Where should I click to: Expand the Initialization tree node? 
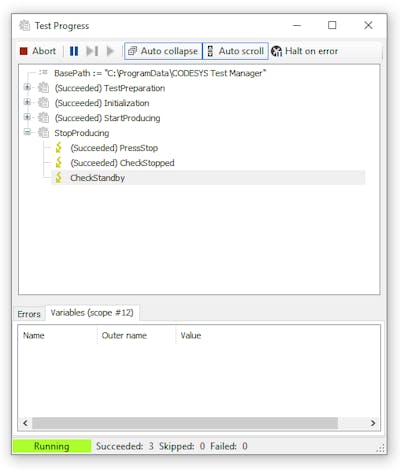[x=27, y=102]
